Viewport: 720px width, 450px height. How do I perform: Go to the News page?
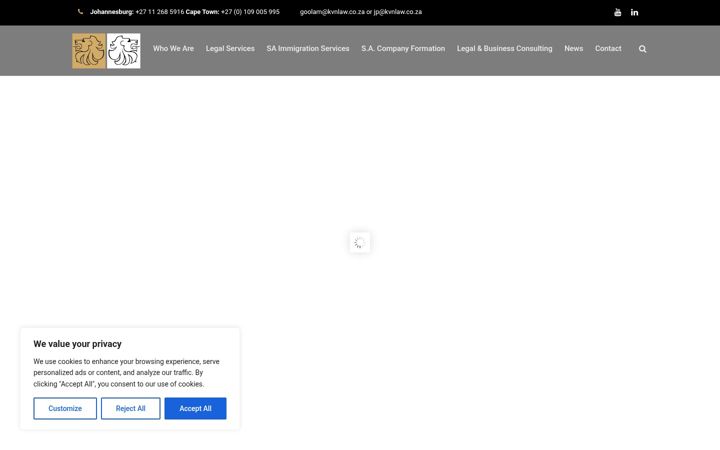pos(574,49)
